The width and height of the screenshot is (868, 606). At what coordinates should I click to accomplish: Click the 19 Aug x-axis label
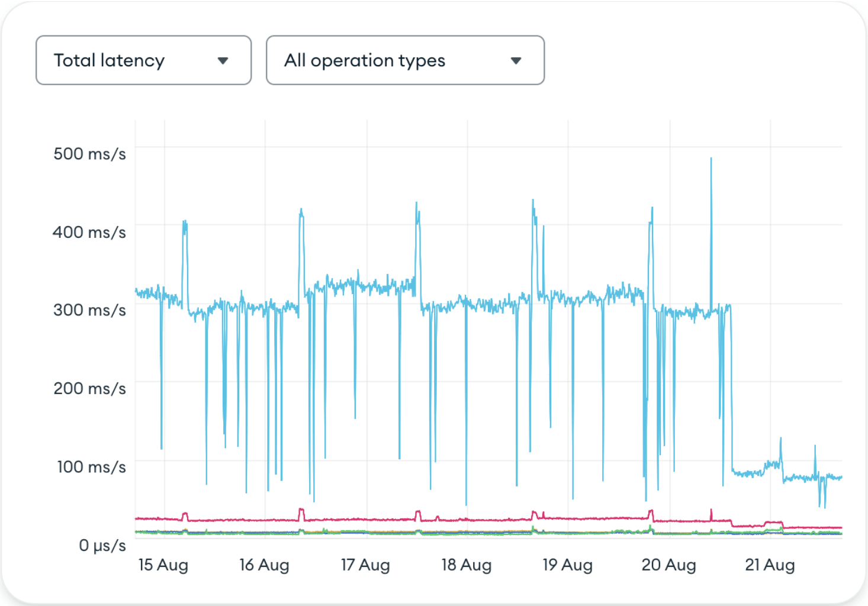[568, 565]
